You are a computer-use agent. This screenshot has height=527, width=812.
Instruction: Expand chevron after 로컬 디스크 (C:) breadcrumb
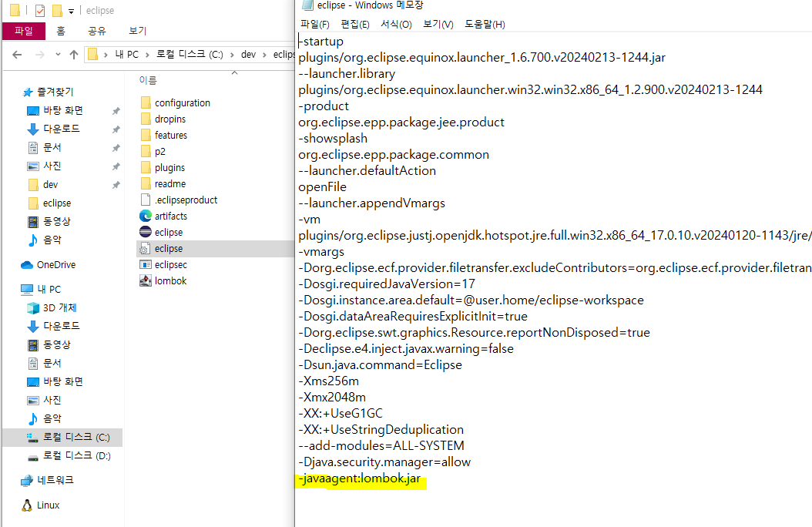231,55
